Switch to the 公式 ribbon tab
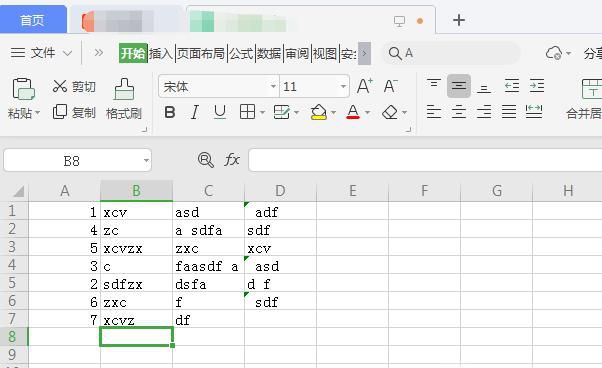 (x=241, y=53)
